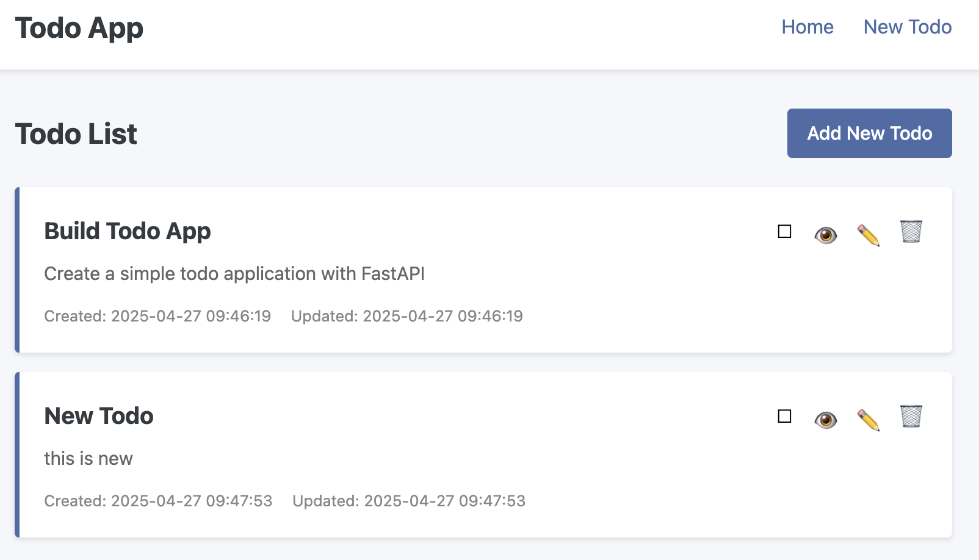Click the pencil icon for New Todo
Image resolution: width=979 pixels, height=560 pixels.
coord(869,419)
